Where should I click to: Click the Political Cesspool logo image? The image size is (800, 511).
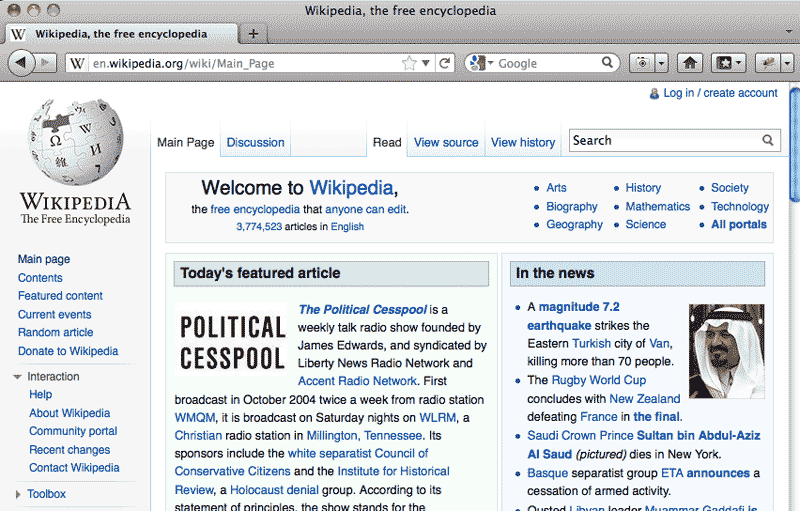[233, 341]
